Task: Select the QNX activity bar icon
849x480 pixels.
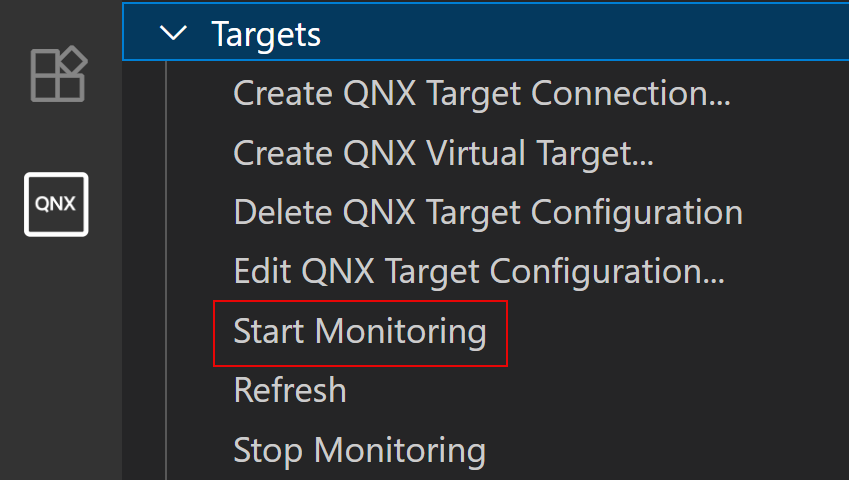Action: 56,204
